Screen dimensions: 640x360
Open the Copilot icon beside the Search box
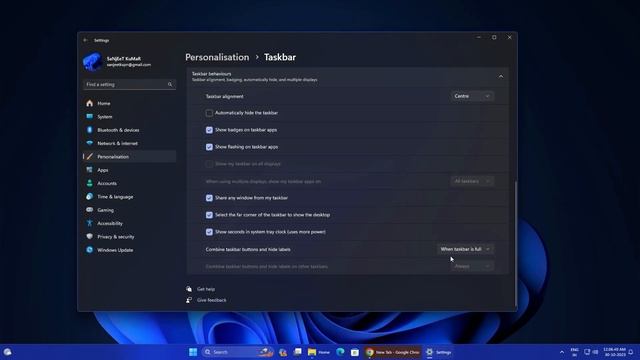(x=283, y=352)
